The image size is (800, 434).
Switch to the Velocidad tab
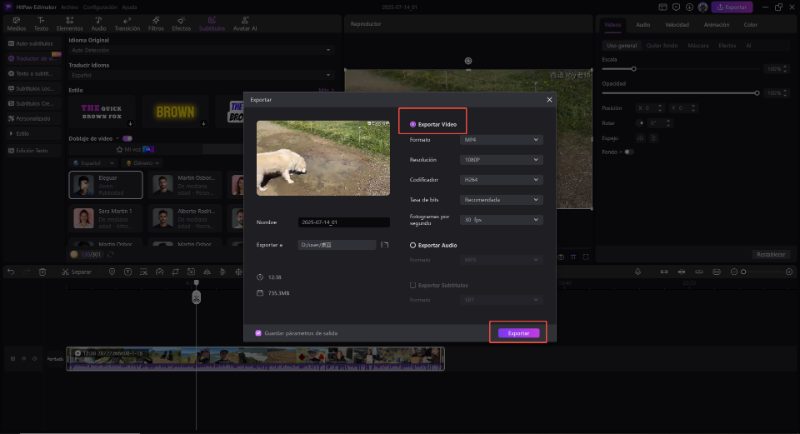pos(677,23)
